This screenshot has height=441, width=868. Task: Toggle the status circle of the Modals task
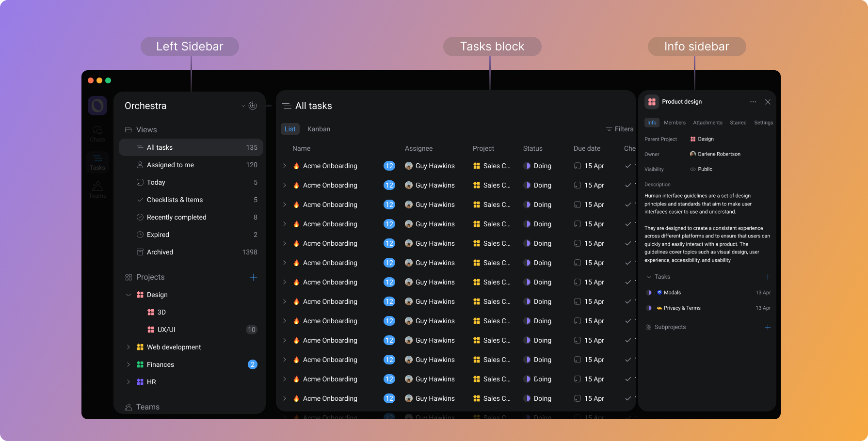pos(649,293)
